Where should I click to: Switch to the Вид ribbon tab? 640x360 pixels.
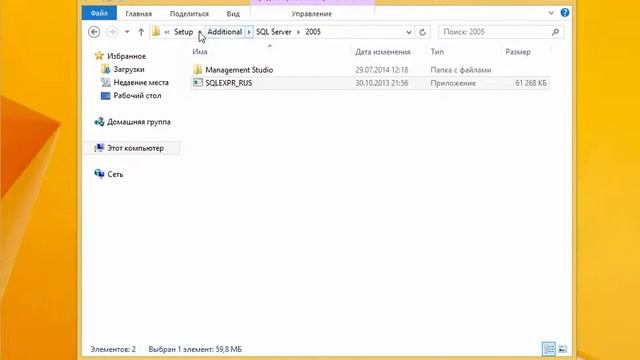tap(233, 13)
